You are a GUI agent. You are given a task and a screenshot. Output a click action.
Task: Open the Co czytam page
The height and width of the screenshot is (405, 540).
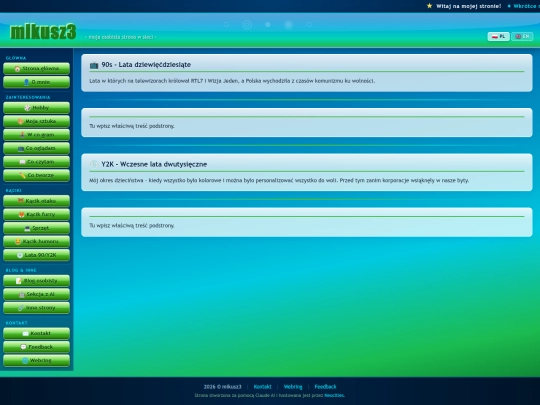point(36,162)
